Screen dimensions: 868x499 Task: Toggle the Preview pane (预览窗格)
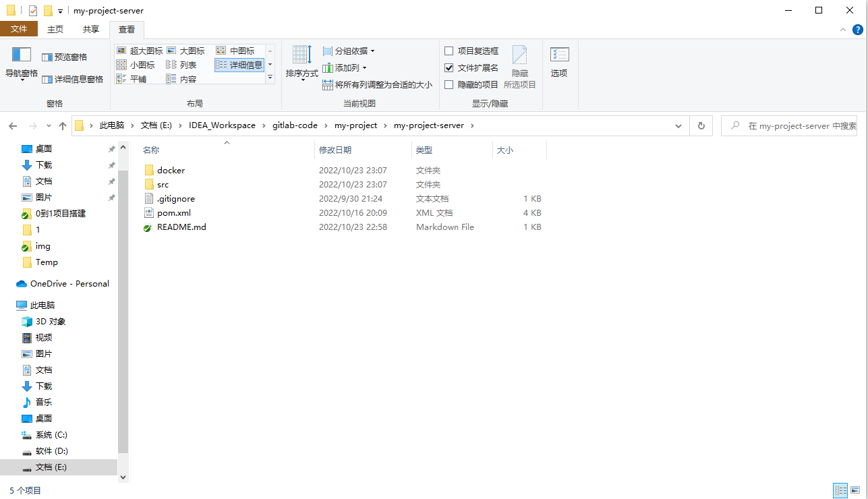[65, 57]
